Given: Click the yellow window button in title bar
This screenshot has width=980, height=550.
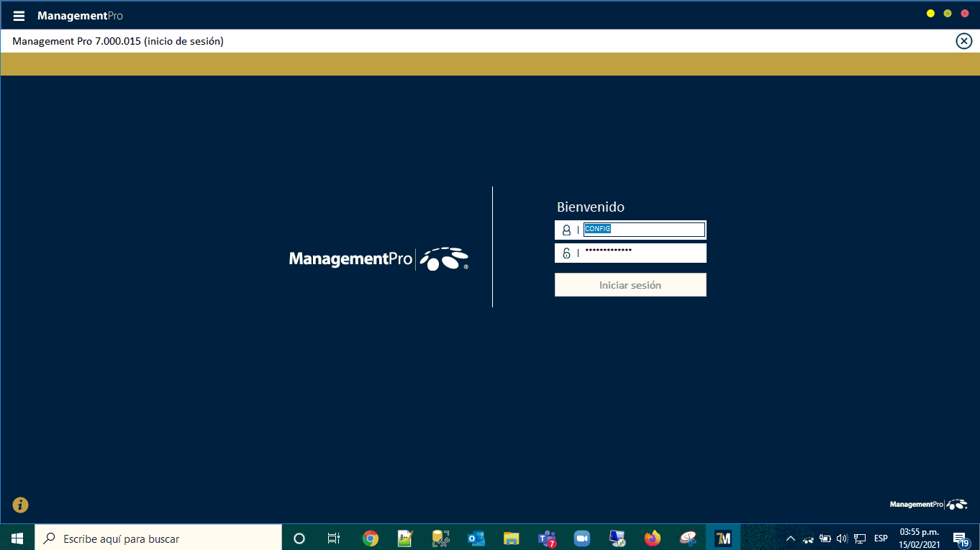Looking at the screenshot, I should tap(930, 14).
